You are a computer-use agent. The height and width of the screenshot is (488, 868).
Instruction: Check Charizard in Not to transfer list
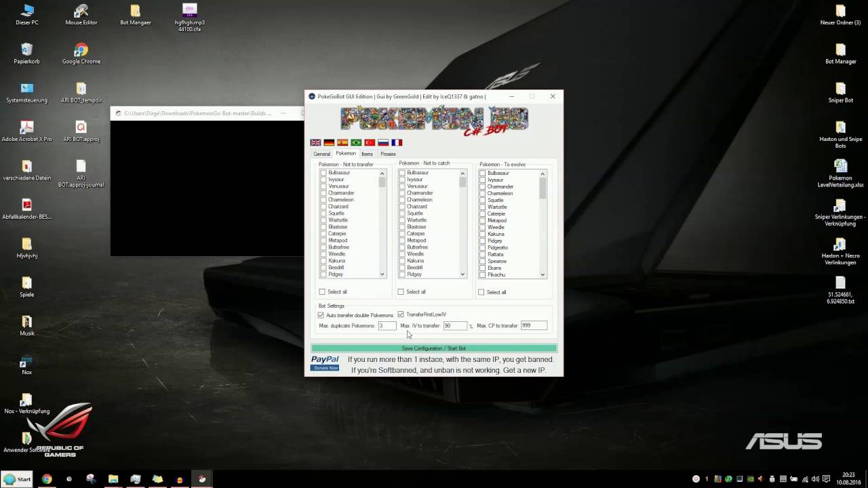point(323,207)
